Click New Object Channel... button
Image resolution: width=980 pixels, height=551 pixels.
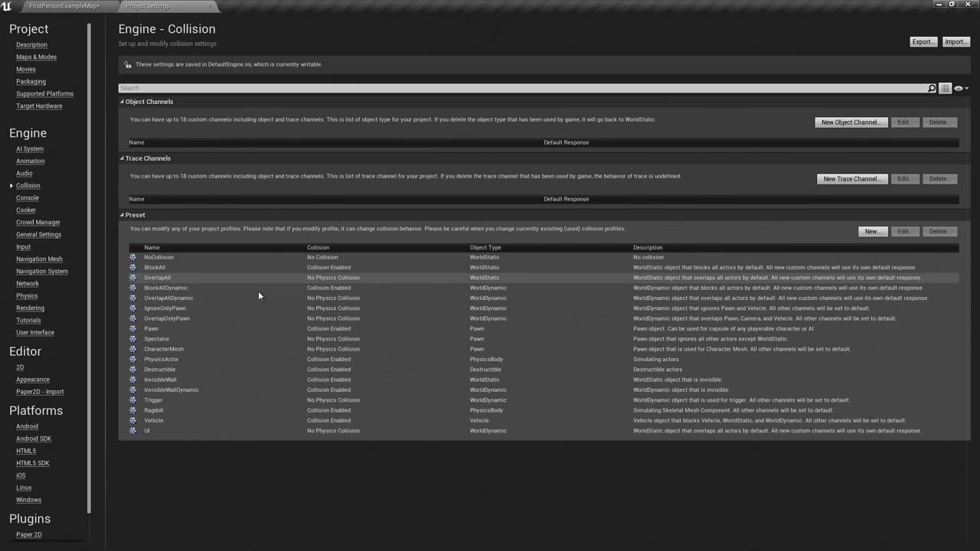click(851, 122)
